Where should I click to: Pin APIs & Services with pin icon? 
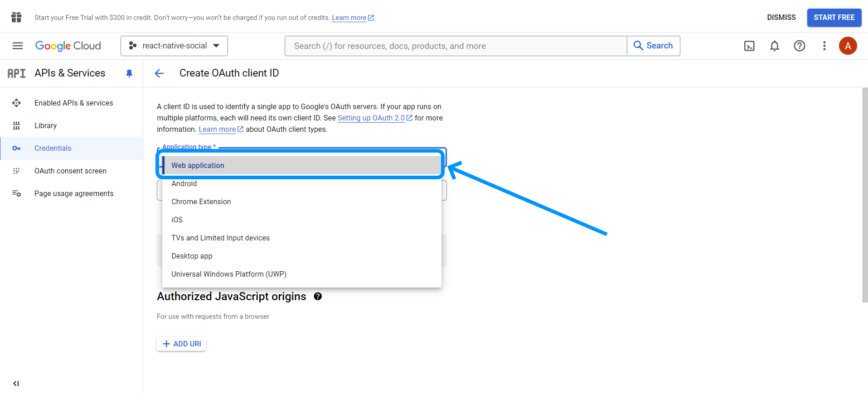click(x=129, y=73)
